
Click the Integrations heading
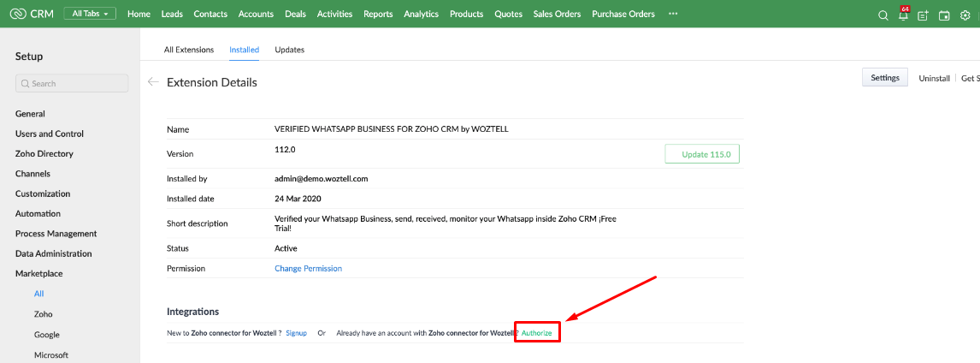[192, 311]
